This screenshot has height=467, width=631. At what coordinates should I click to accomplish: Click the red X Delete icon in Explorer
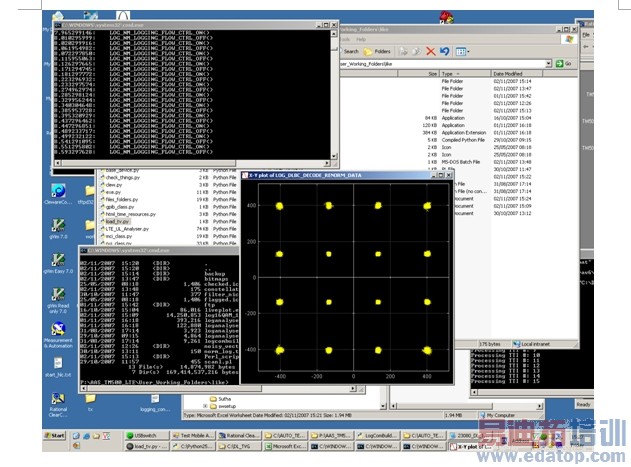pyautogui.click(x=431, y=52)
